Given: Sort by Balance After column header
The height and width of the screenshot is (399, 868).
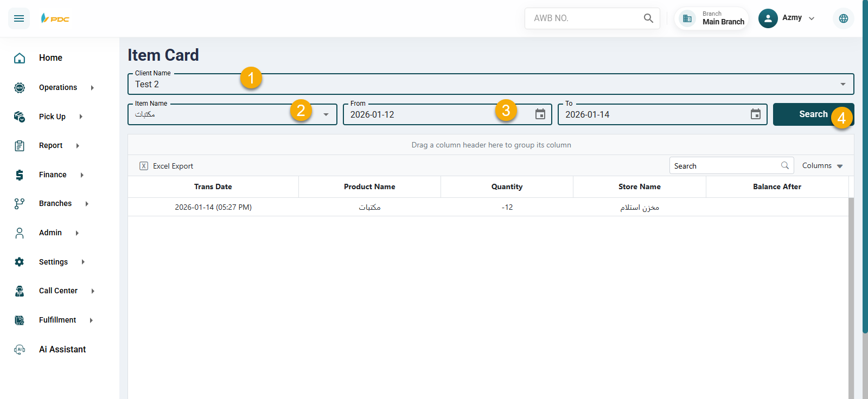Looking at the screenshot, I should pos(777,186).
